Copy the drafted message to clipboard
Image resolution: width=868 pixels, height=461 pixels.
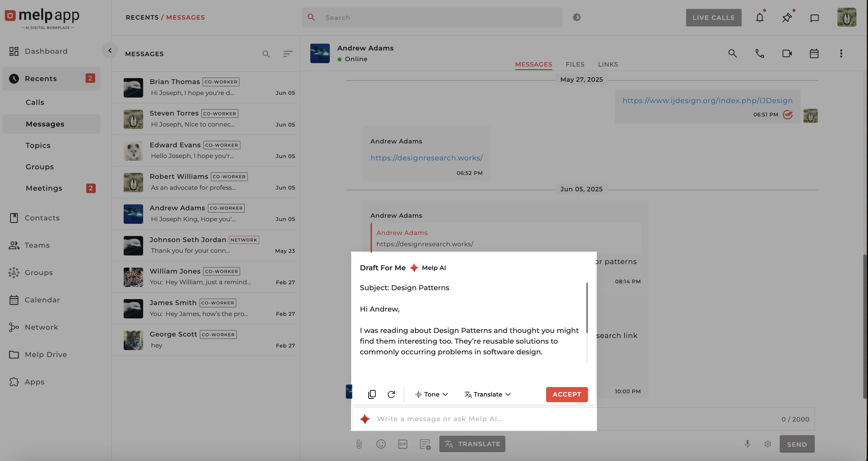tap(372, 394)
